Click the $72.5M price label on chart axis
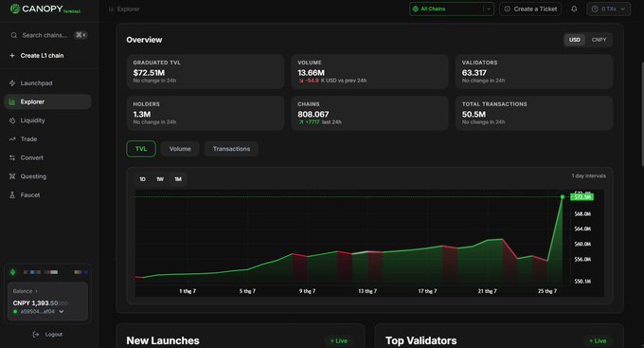Image resolution: width=644 pixels, height=348 pixels. [582, 197]
